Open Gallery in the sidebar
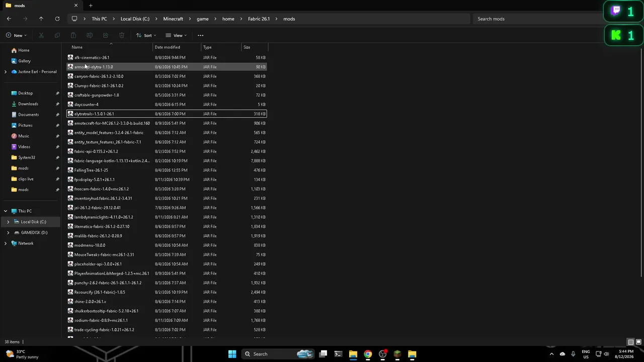 click(x=24, y=61)
